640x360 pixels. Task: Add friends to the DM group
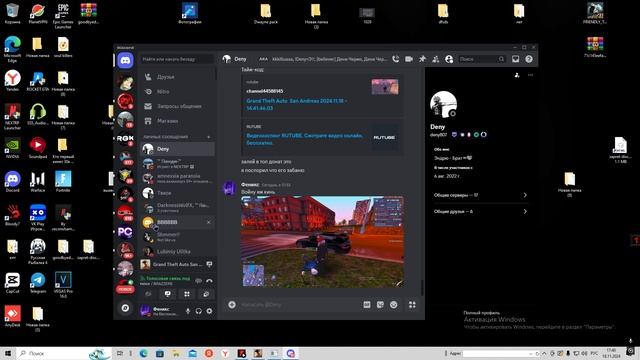(436, 59)
